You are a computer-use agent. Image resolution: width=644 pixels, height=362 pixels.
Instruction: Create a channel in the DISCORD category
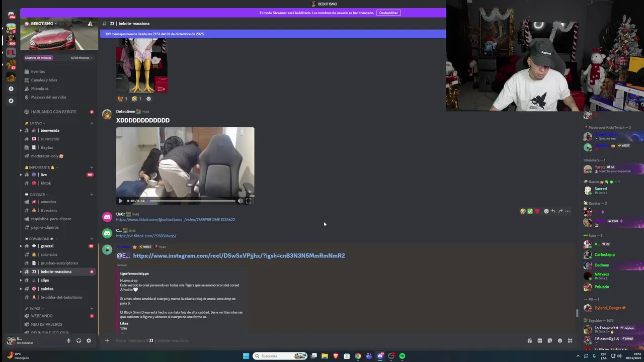point(92,195)
